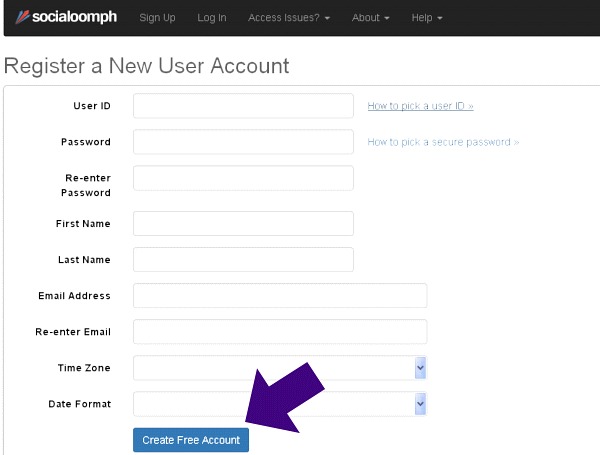
Task: Open the About dropdown menu
Action: point(370,18)
